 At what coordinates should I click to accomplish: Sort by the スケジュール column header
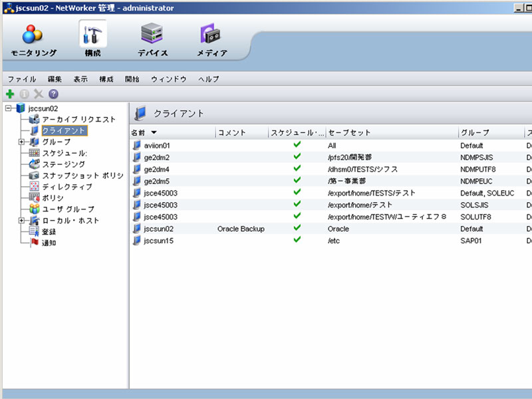pos(297,132)
